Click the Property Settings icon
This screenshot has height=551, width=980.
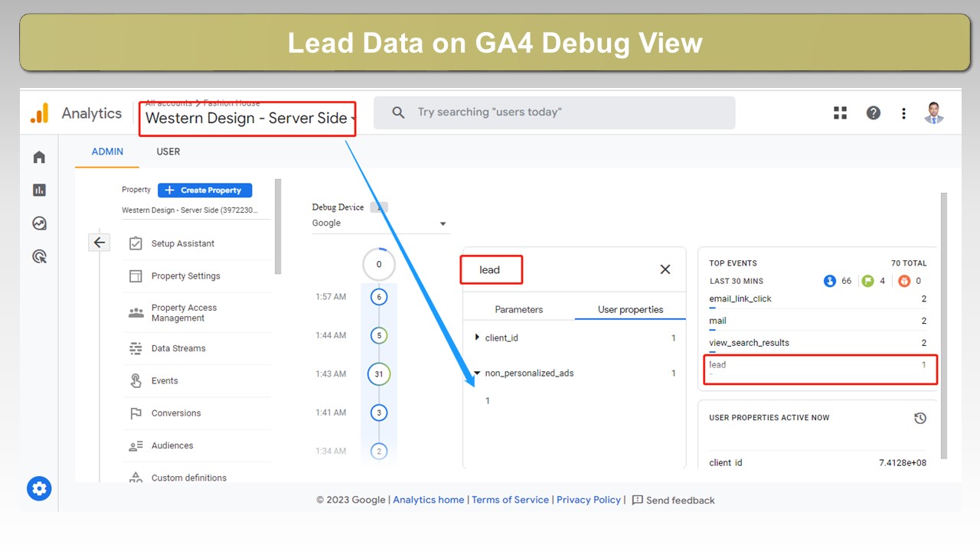tap(136, 275)
